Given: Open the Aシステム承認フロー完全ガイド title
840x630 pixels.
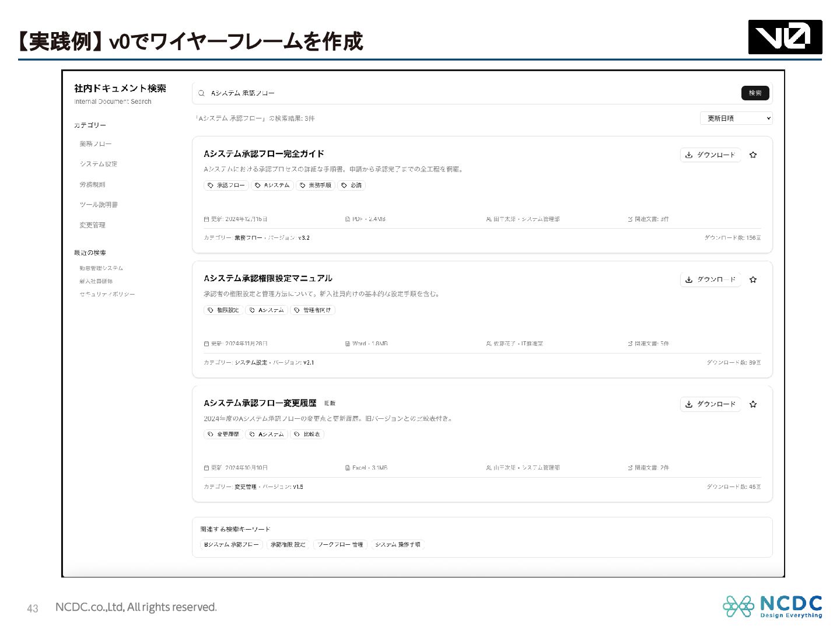Looking at the screenshot, I should point(264,154).
